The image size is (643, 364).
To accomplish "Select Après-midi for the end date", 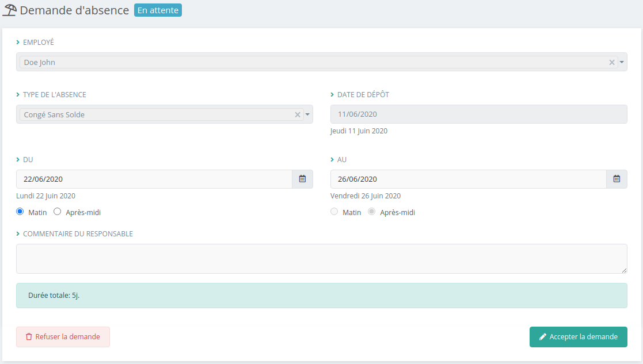I will click(x=371, y=212).
